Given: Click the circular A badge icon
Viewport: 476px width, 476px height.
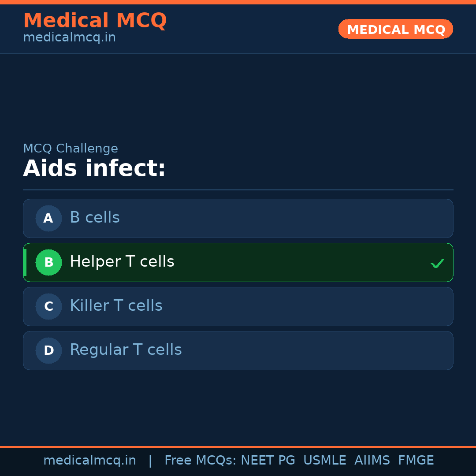Looking at the screenshot, I should (x=48, y=218).
